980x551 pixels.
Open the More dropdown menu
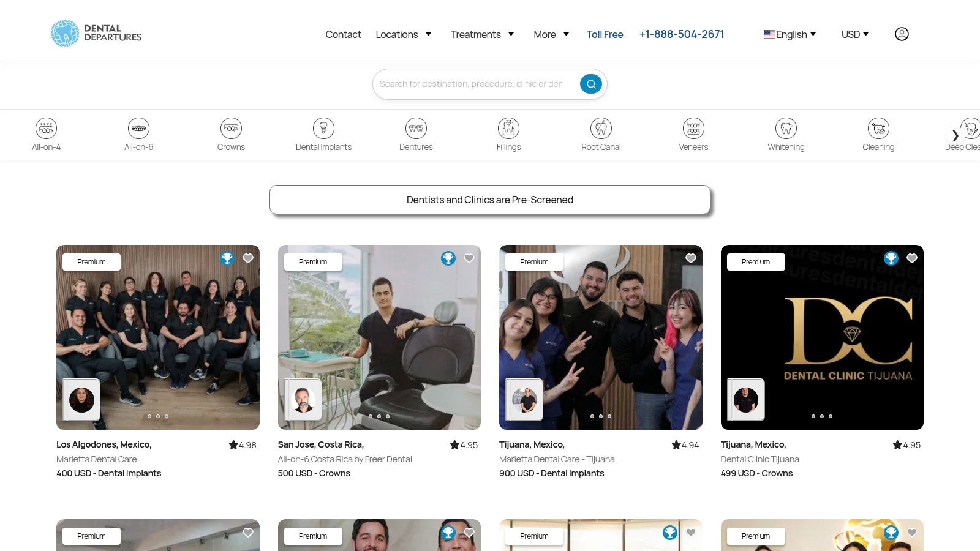551,34
